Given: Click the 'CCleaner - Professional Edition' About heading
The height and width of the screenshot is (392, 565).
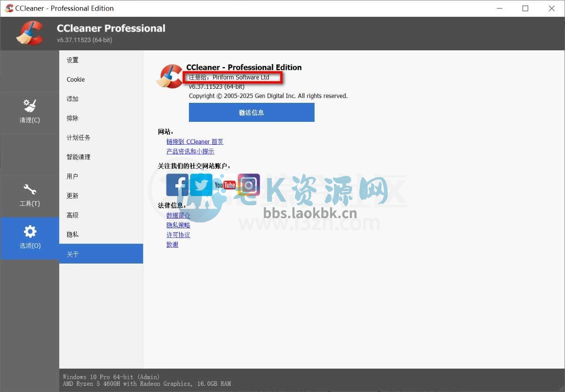Looking at the screenshot, I should click(x=244, y=67).
